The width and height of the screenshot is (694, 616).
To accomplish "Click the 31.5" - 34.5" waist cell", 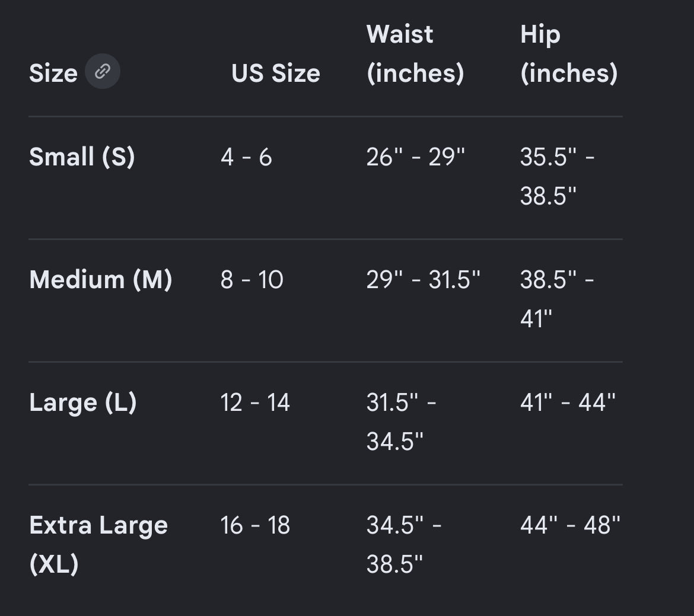I will click(402, 422).
